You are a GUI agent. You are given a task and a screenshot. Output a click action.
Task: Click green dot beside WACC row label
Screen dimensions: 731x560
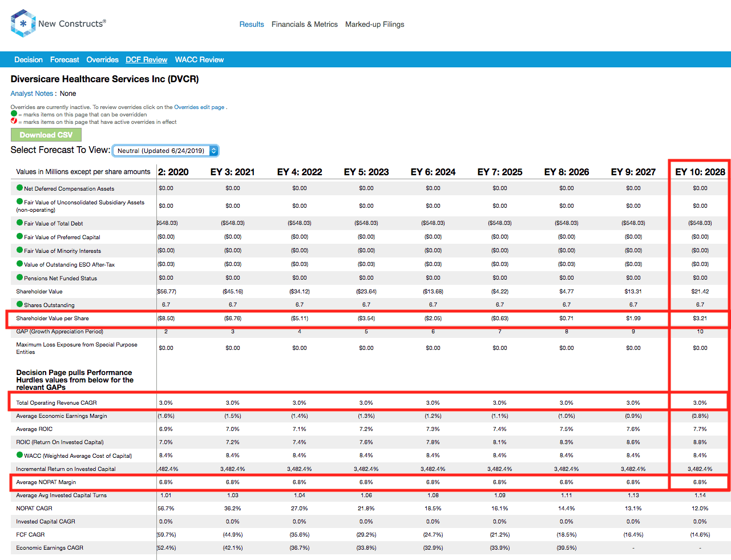19,455
